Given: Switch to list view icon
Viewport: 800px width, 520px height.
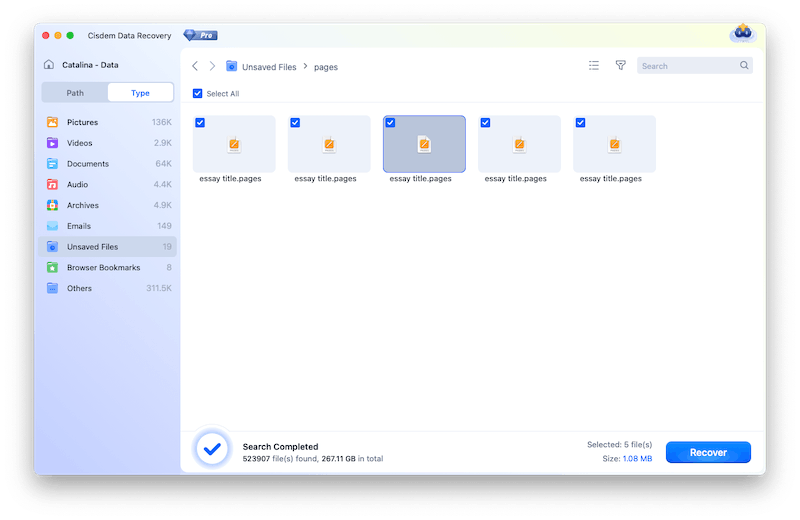Looking at the screenshot, I should pos(593,65).
